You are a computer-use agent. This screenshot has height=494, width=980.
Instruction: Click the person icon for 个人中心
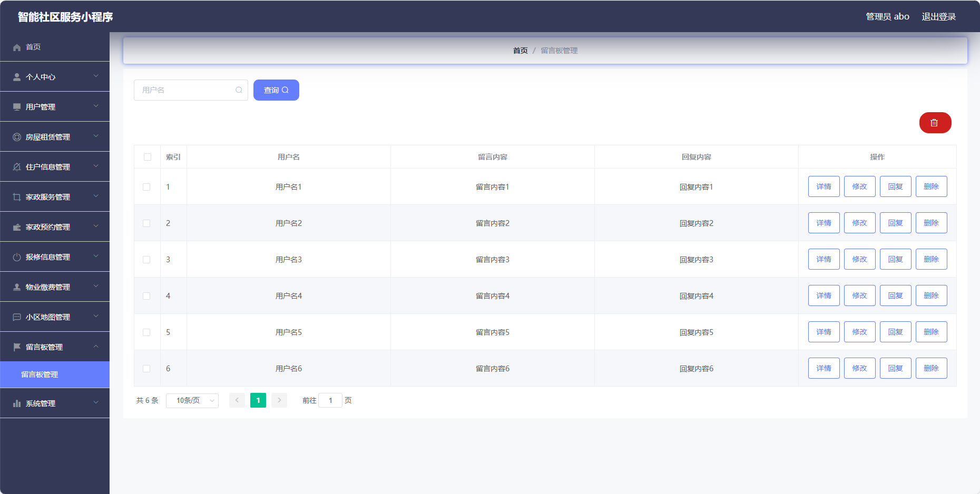(17, 77)
